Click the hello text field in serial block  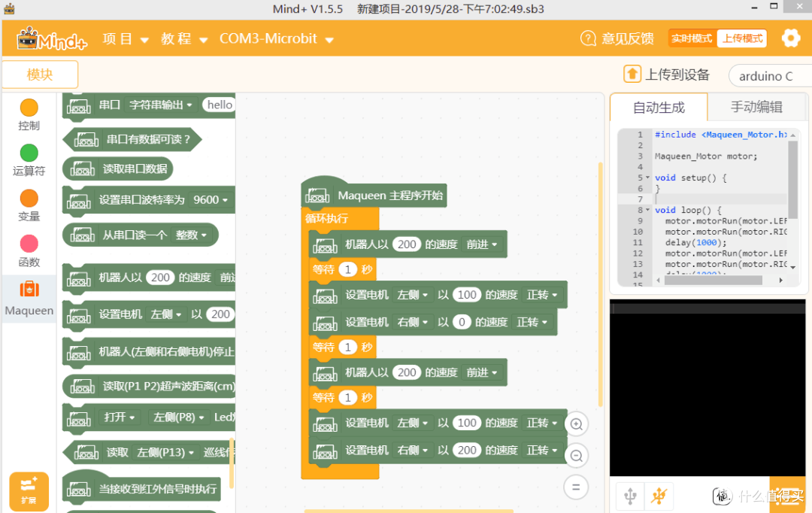[x=220, y=105]
